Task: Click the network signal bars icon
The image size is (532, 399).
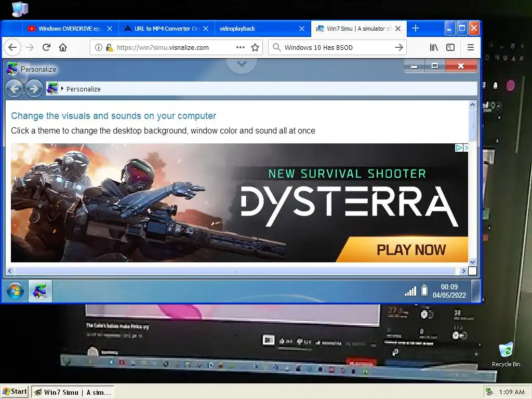Action: (410, 291)
